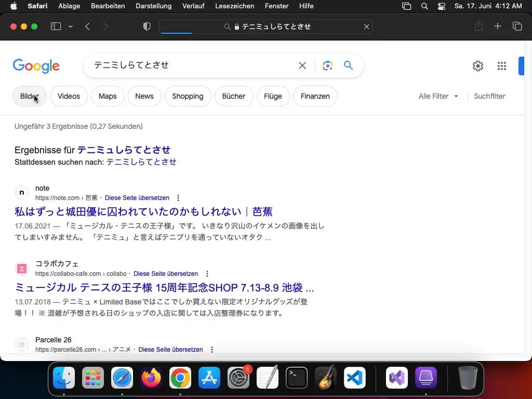Screen dimensions: 532x399
Task: Launch GarageBand from the Dock
Action: click(326, 378)
